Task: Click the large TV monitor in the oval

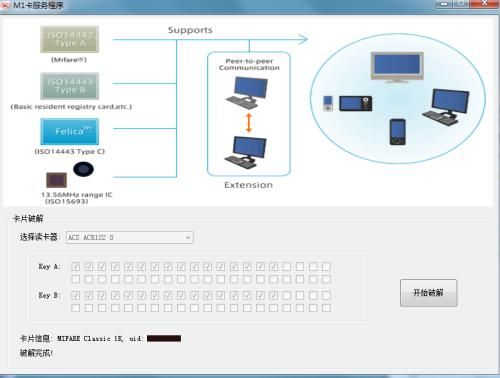Action: coord(397,67)
